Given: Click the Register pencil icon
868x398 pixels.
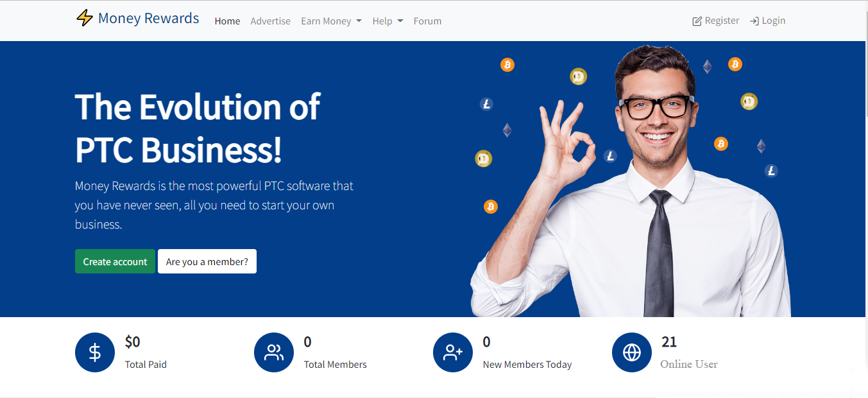Looking at the screenshot, I should point(697,21).
